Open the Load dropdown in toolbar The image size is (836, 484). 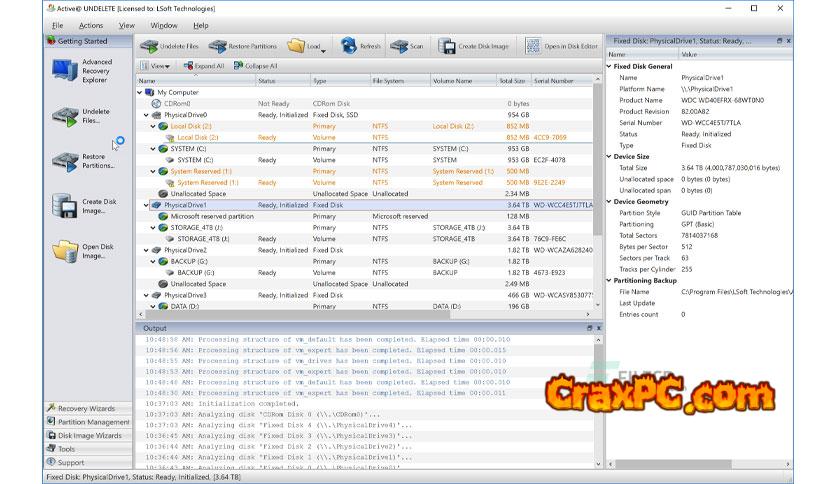(310, 46)
